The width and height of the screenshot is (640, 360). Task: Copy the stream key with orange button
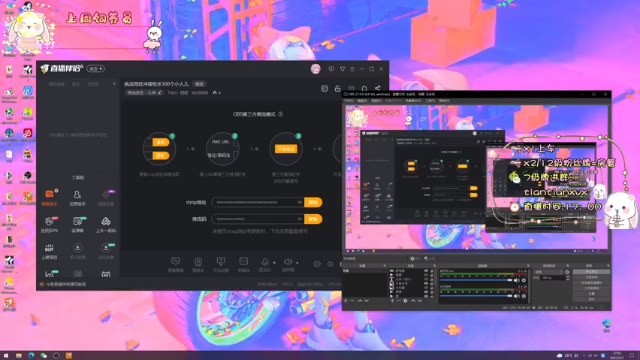313,219
